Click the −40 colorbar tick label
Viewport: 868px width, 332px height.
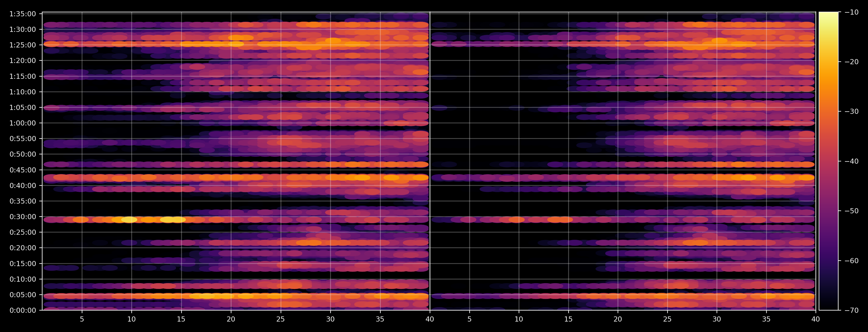pyautogui.click(x=852, y=161)
